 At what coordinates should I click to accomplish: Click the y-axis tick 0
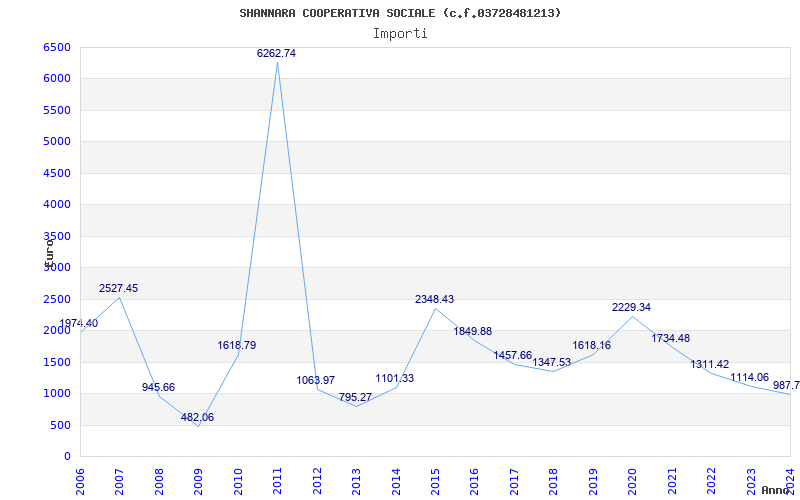67,457
